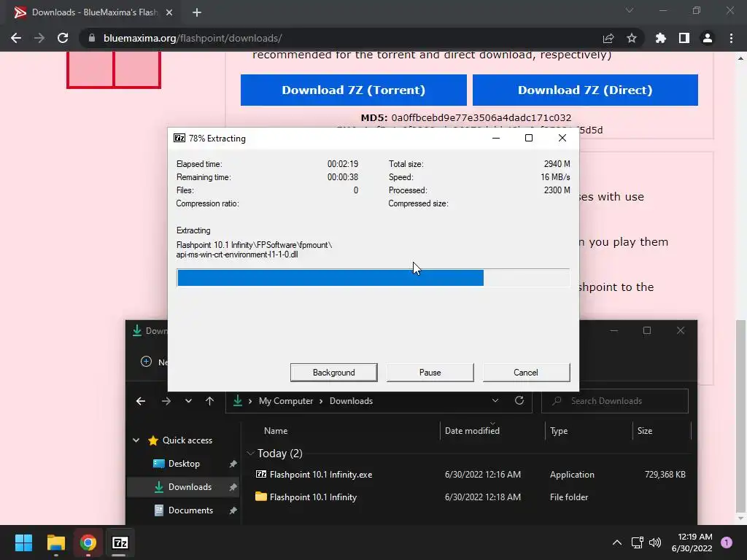Screen dimensions: 747x560
Task: Cancel the 7-Zip extraction
Action: (x=526, y=373)
